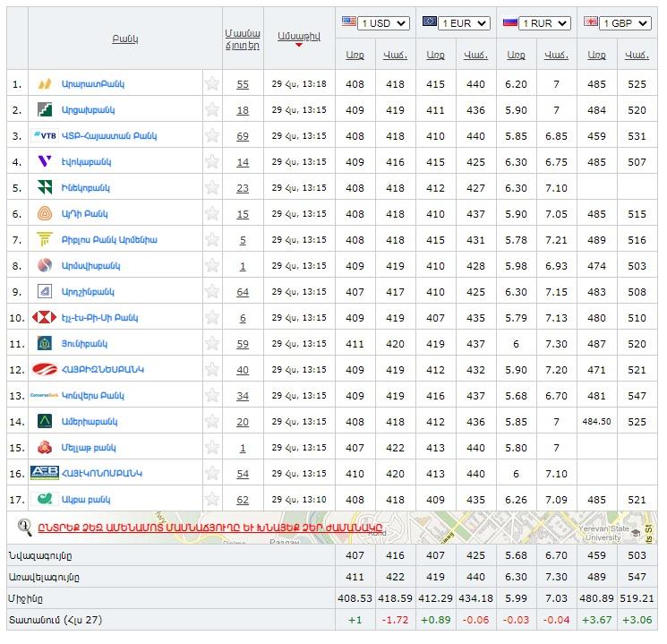Click the Ameriabank logo icon
The width and height of the screenshot is (667, 644).
44,422
